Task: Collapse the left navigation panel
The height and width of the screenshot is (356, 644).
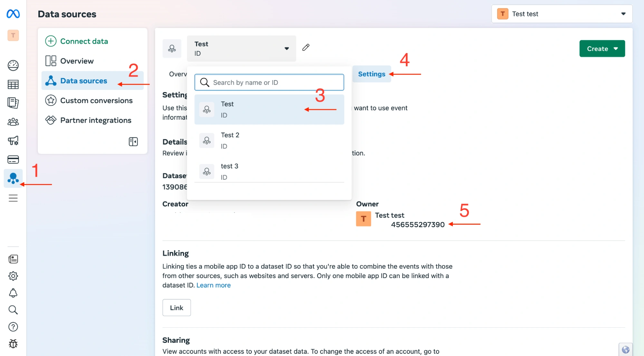Action: tap(133, 142)
